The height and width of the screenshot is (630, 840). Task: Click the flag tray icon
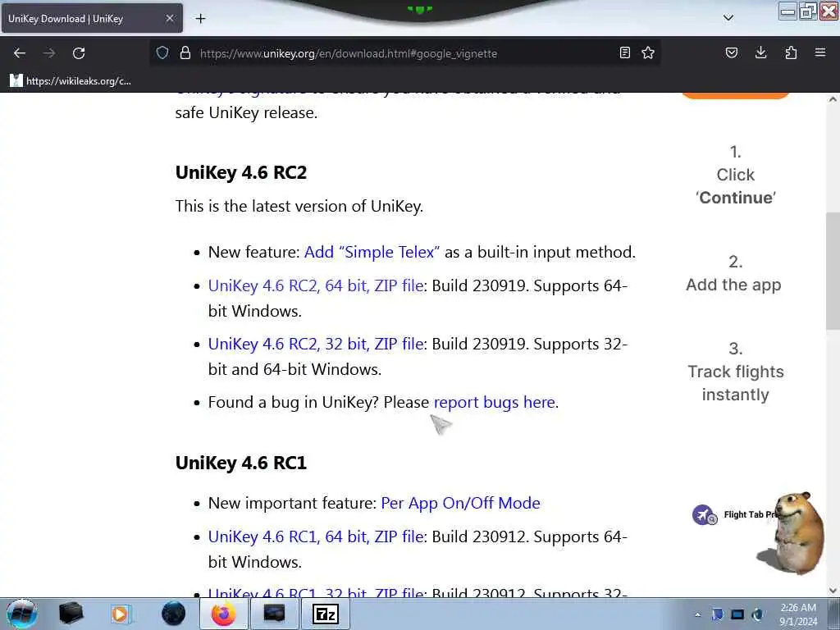pyautogui.click(x=717, y=614)
